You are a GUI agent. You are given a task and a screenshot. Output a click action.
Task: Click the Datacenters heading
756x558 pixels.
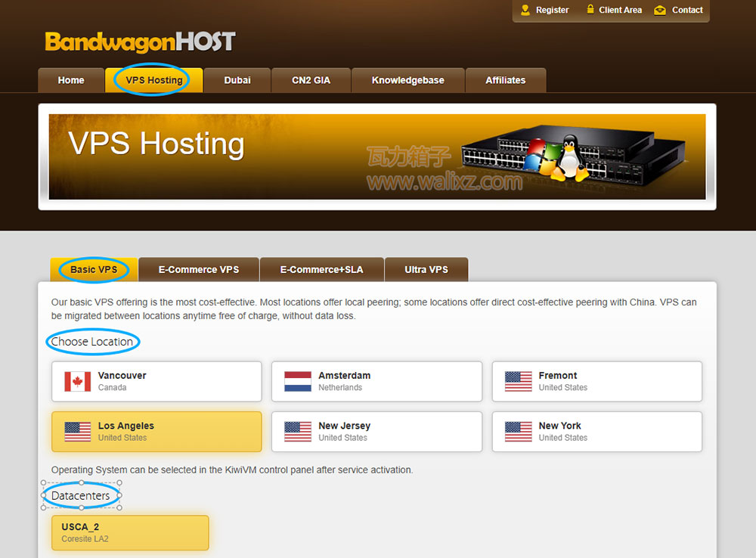click(81, 495)
